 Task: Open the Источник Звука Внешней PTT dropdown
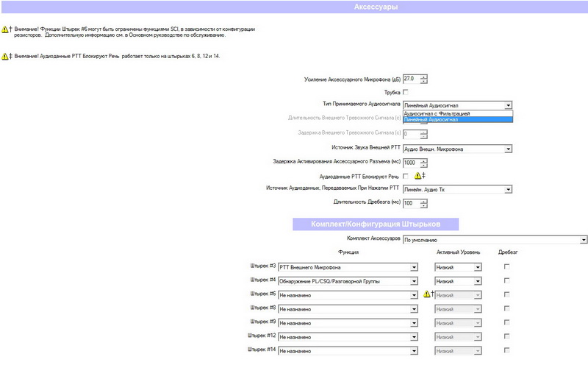[x=508, y=149]
